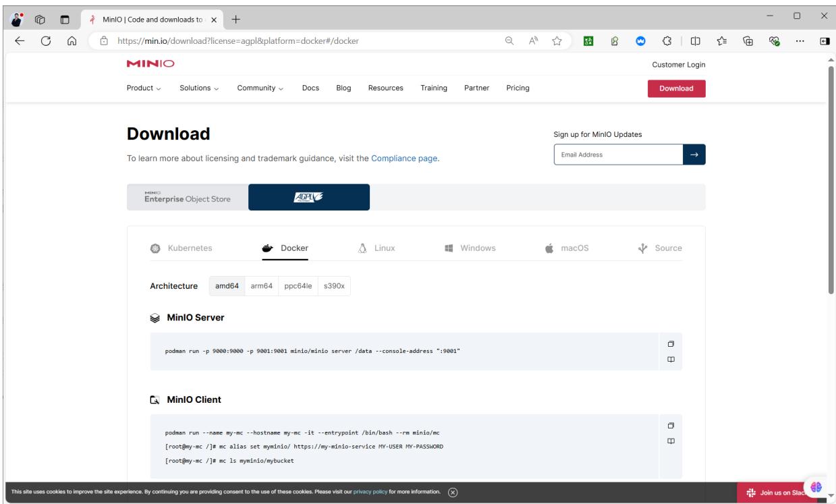Toggle split screen view
Screen dimensions: 836x504
[694, 40]
